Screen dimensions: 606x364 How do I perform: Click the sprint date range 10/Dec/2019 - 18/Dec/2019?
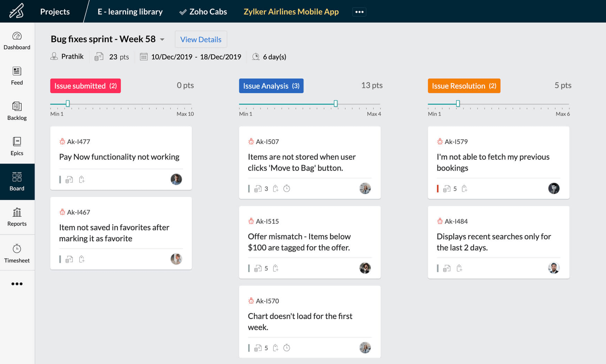coord(196,57)
